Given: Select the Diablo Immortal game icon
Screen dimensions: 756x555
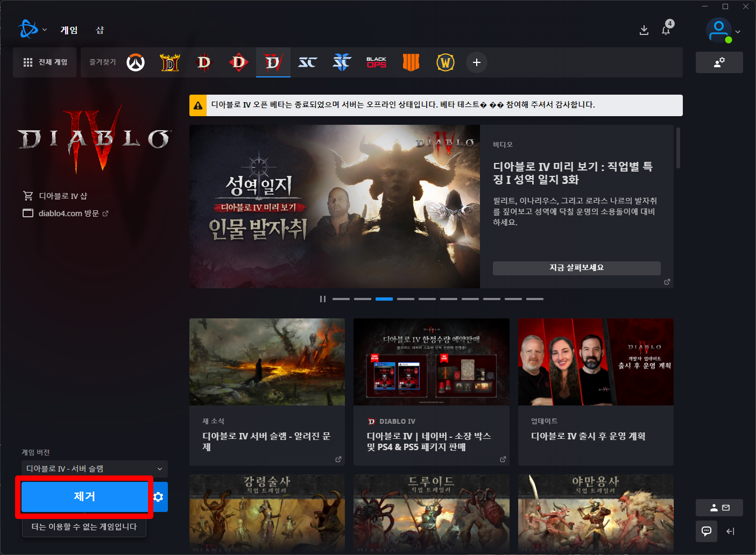Looking at the screenshot, I should coord(239,62).
